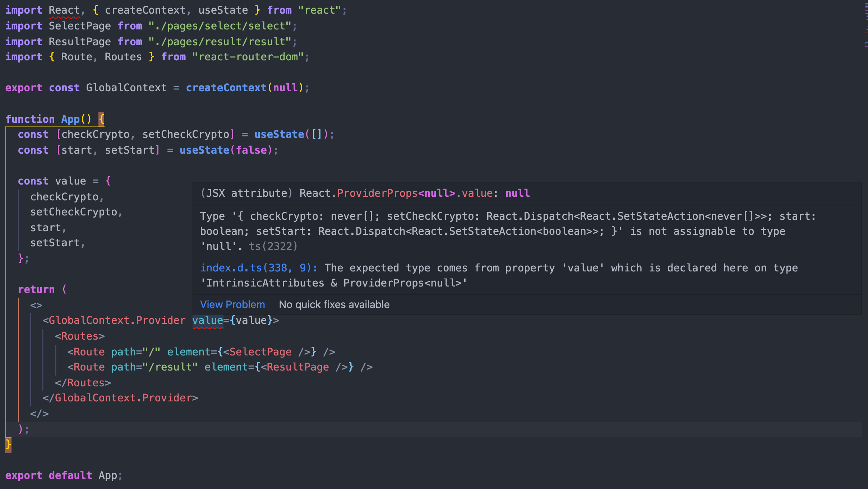Click the setStart property in the value object
Screen dimensions: 868x489
tap(55, 243)
